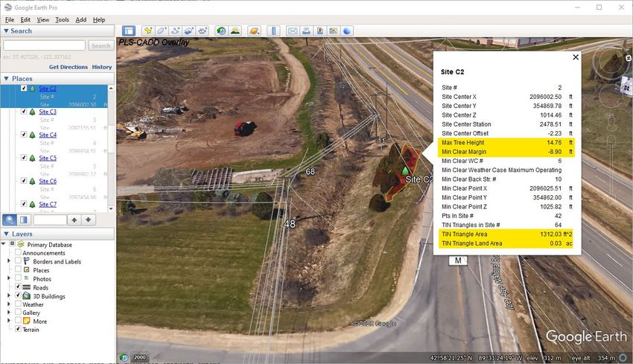Click the green Site C2 marker on map
This screenshot has height=364, width=633.
tap(405, 170)
